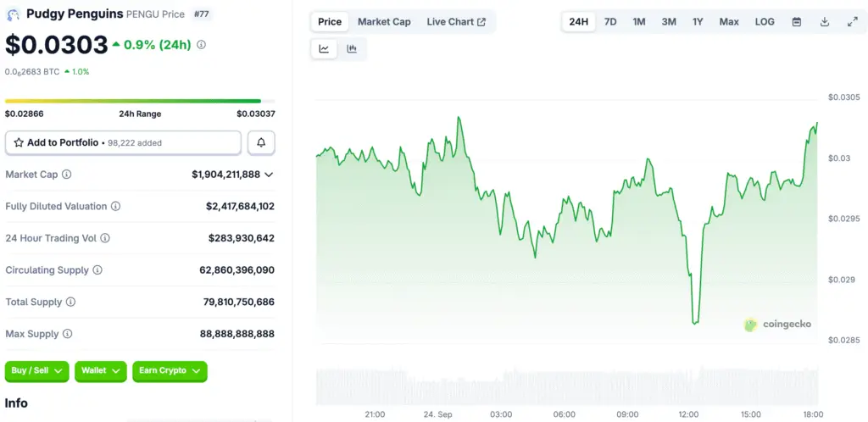Screen dimensions: 868x422
Task: Click the 24 Hour Trading Vol info icon
Action: tap(104, 238)
